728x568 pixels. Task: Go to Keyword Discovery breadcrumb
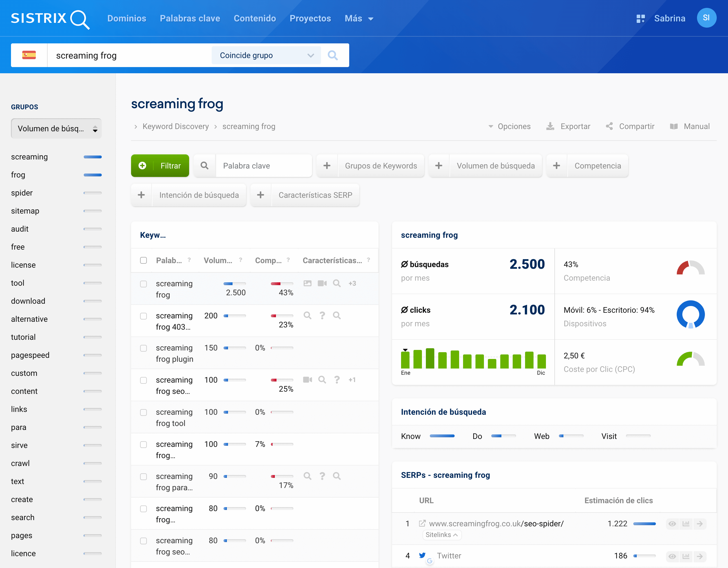click(176, 126)
